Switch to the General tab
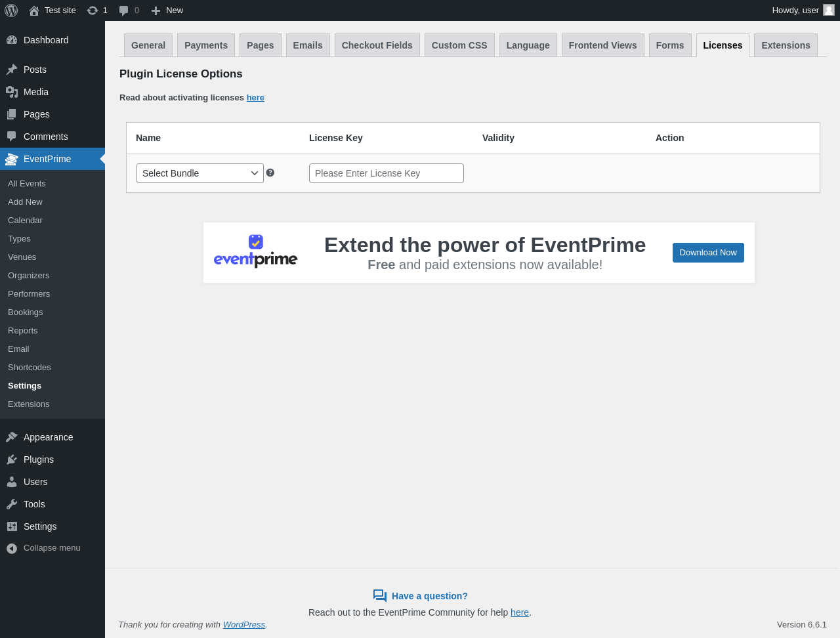 148,45
